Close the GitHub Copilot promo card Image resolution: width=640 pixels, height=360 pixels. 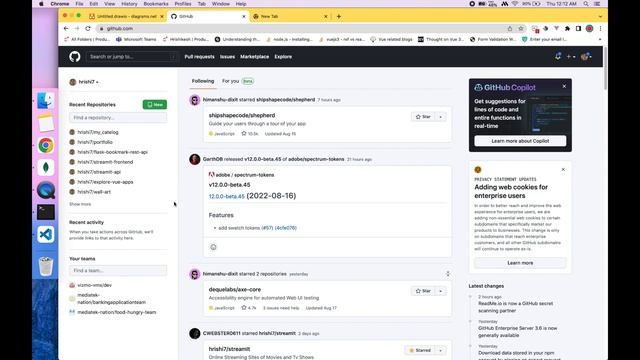[564, 86]
